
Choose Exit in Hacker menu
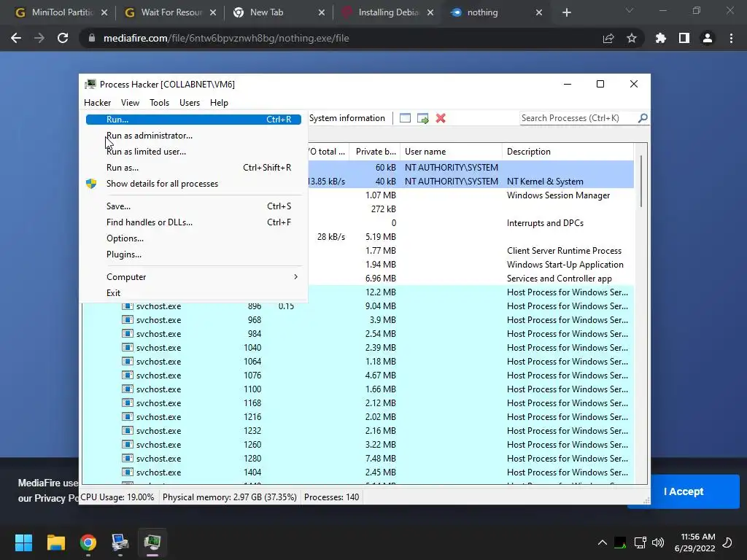coord(193,293)
